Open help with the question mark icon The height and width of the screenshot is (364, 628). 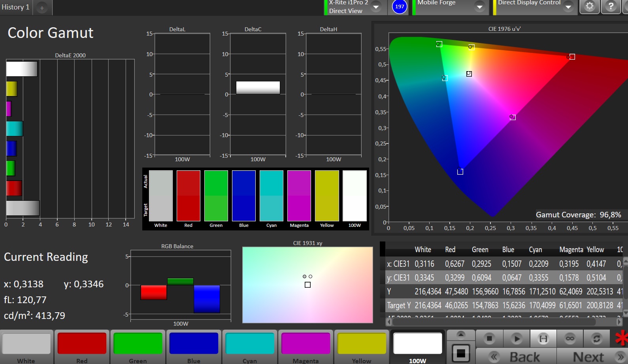[x=611, y=6]
